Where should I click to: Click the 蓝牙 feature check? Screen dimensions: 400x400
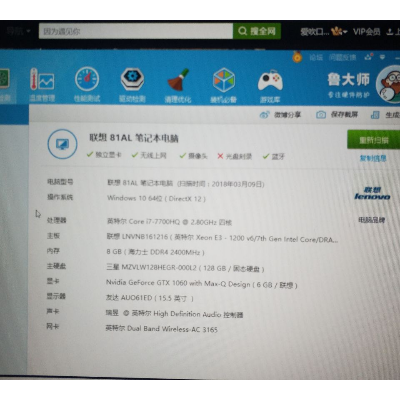coord(274,156)
